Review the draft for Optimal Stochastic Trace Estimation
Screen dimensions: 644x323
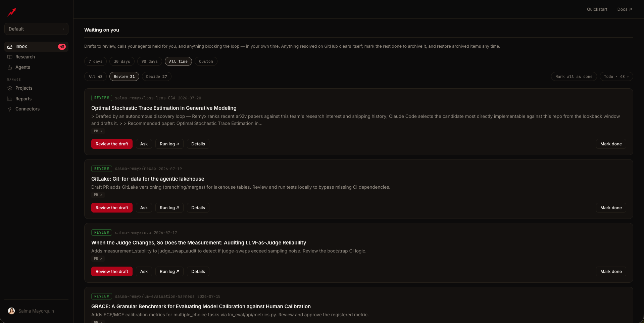112,144
